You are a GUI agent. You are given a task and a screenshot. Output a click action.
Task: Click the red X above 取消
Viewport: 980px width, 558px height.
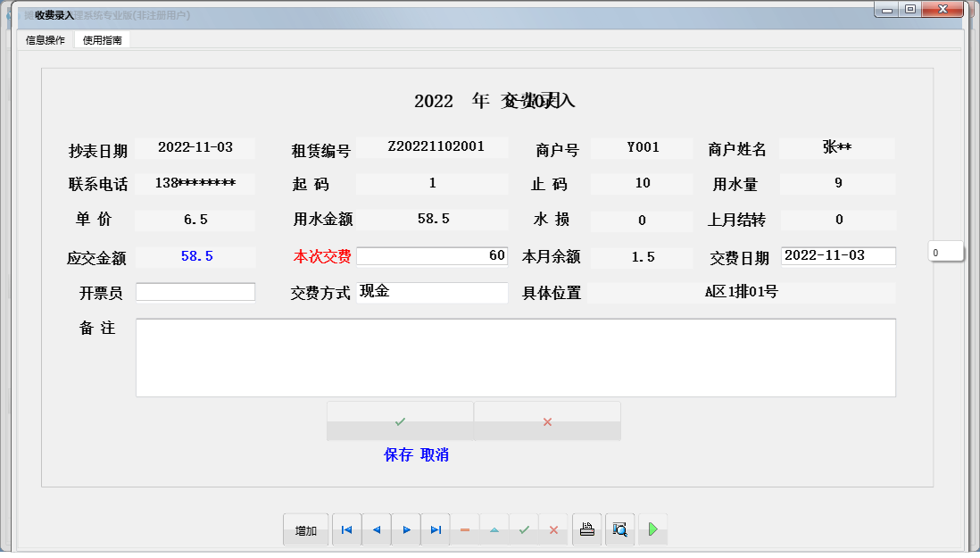547,420
